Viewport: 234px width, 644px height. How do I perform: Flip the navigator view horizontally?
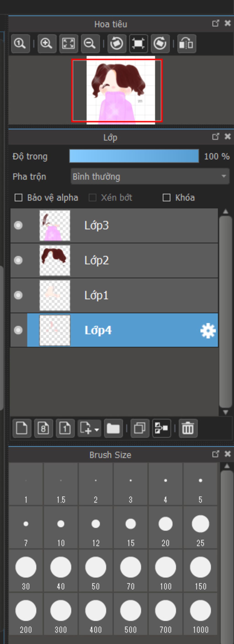pos(186,44)
